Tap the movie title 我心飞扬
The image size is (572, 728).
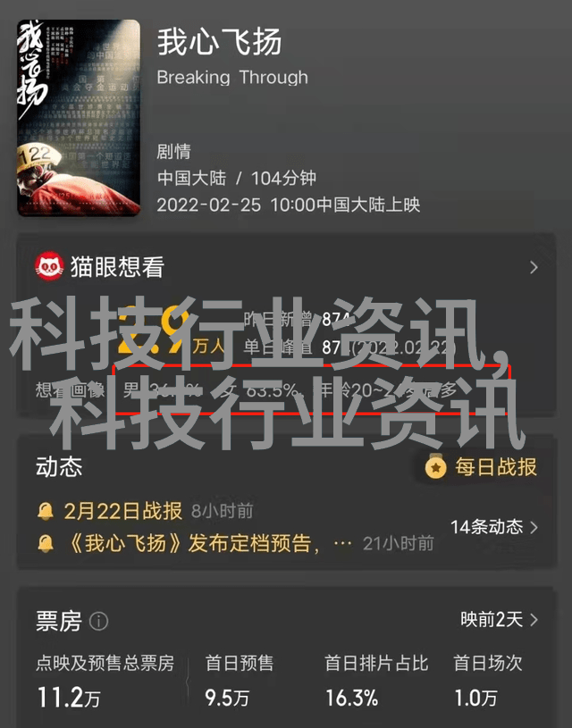219,42
